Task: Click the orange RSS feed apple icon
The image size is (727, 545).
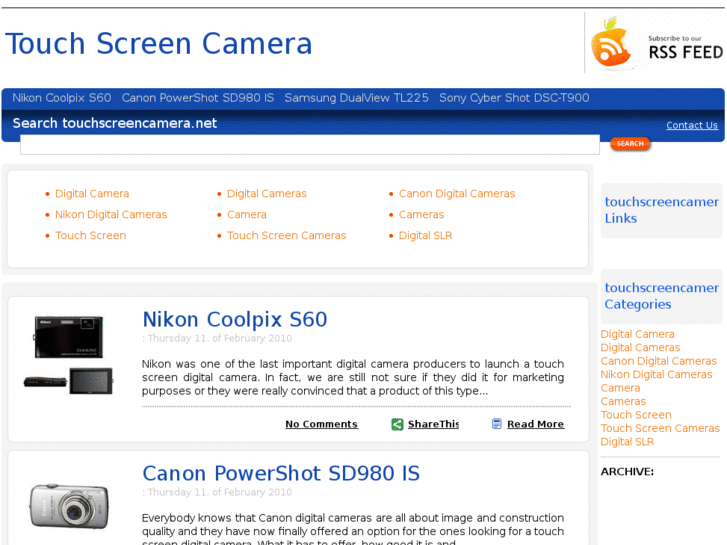Action: click(610, 42)
